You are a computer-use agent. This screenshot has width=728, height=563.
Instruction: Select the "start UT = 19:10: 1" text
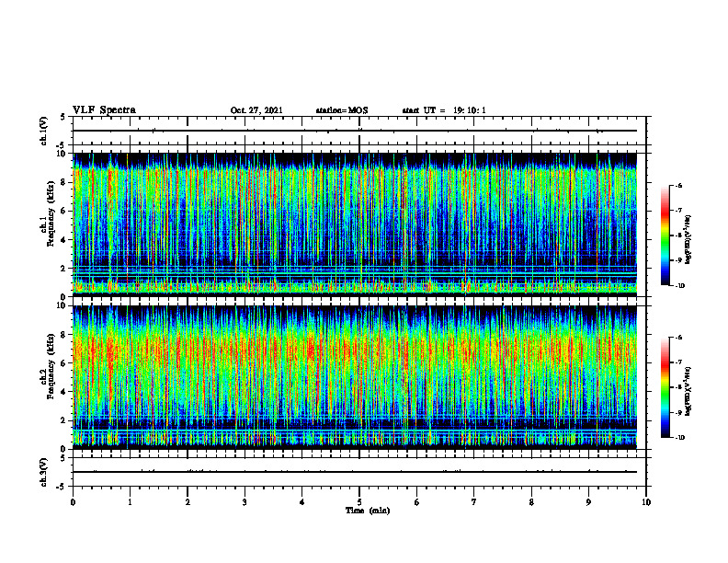[444, 110]
